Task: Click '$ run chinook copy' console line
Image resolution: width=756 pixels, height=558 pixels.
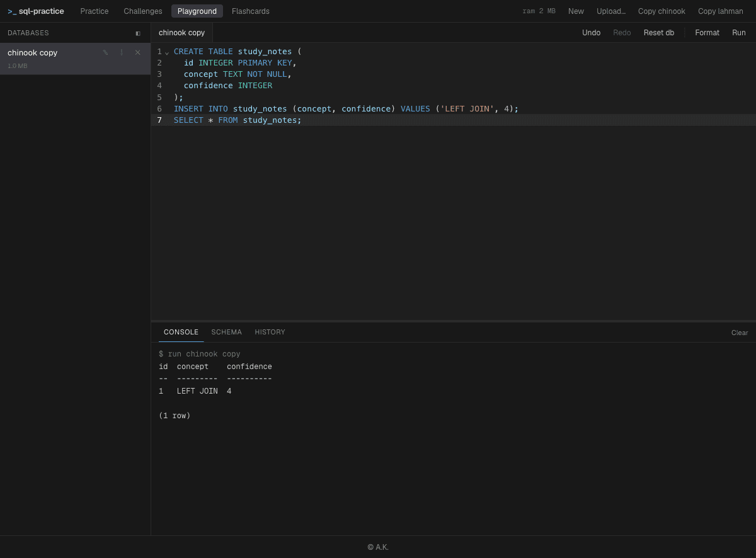Action: 199,354
